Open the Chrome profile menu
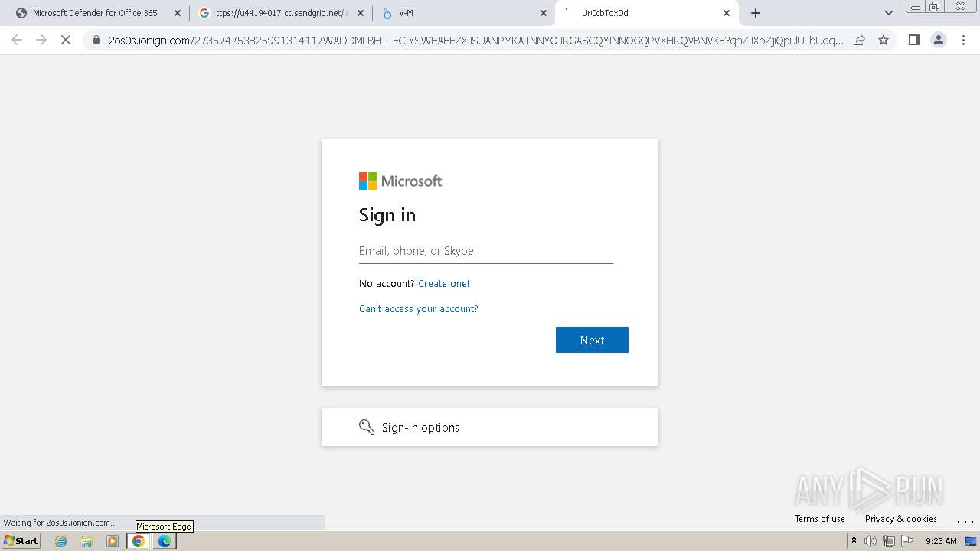This screenshot has height=551, width=980. 939,40
